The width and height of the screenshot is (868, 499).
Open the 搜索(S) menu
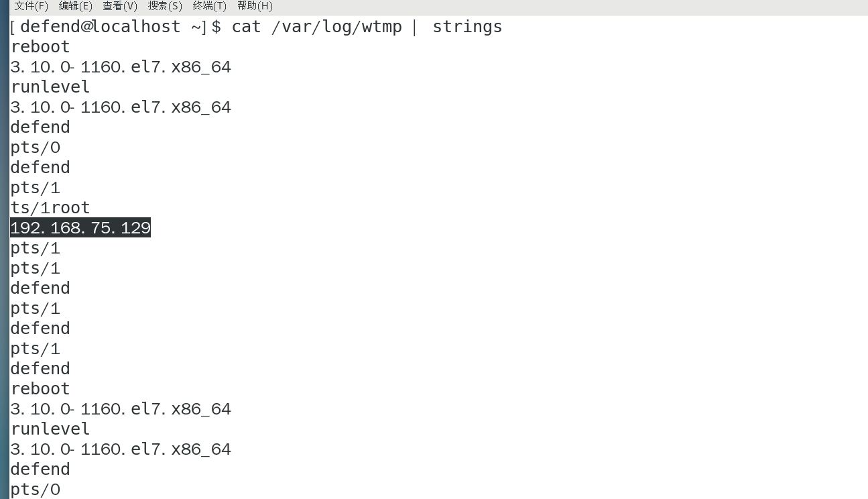click(x=164, y=6)
